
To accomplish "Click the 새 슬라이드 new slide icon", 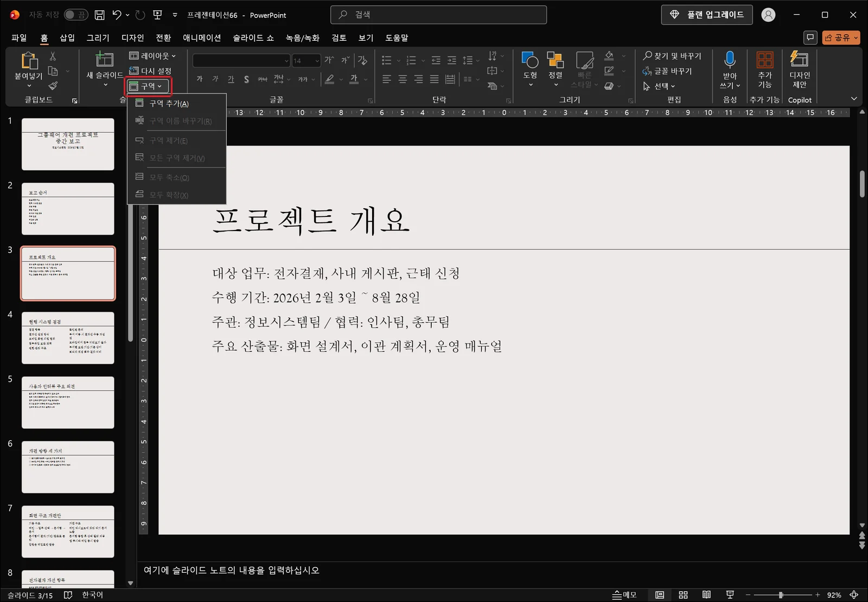I will pos(104,60).
